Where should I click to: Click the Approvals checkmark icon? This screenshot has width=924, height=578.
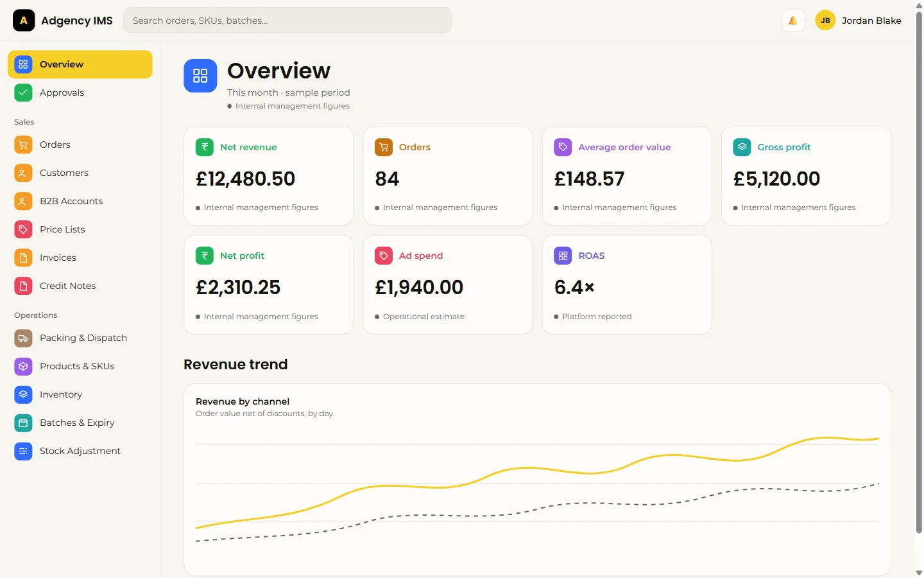tap(23, 93)
